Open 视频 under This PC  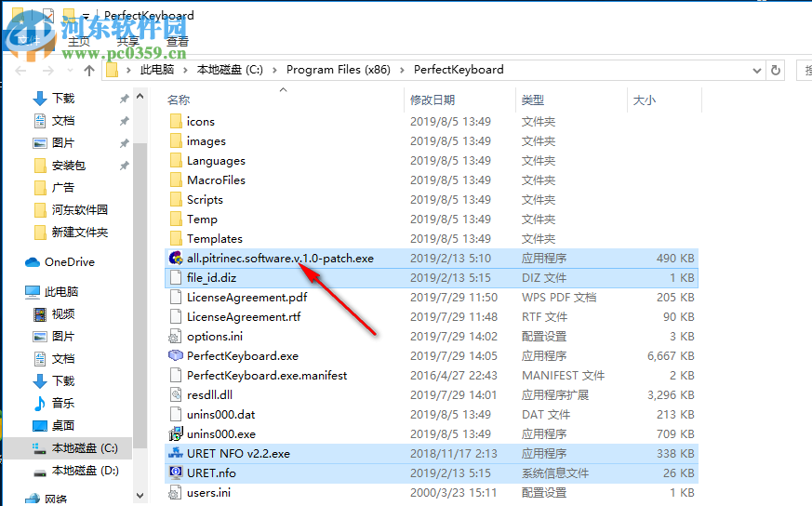click(x=62, y=313)
